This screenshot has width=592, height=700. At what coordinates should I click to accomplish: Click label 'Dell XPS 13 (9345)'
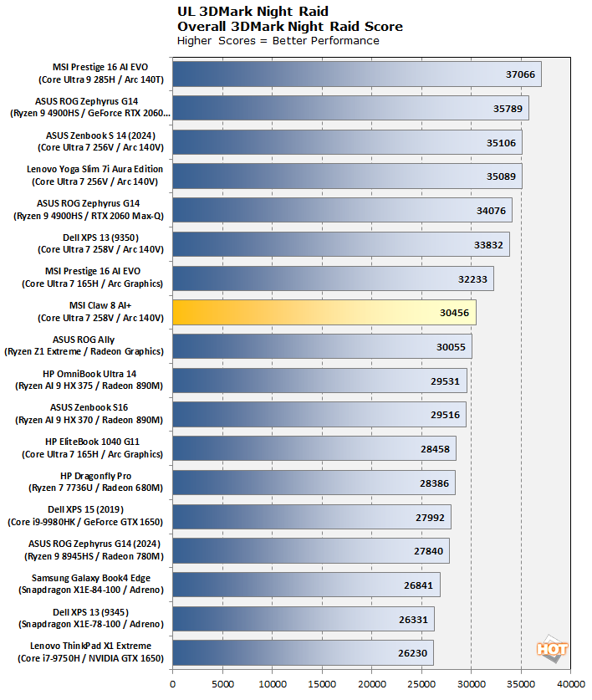(90, 612)
